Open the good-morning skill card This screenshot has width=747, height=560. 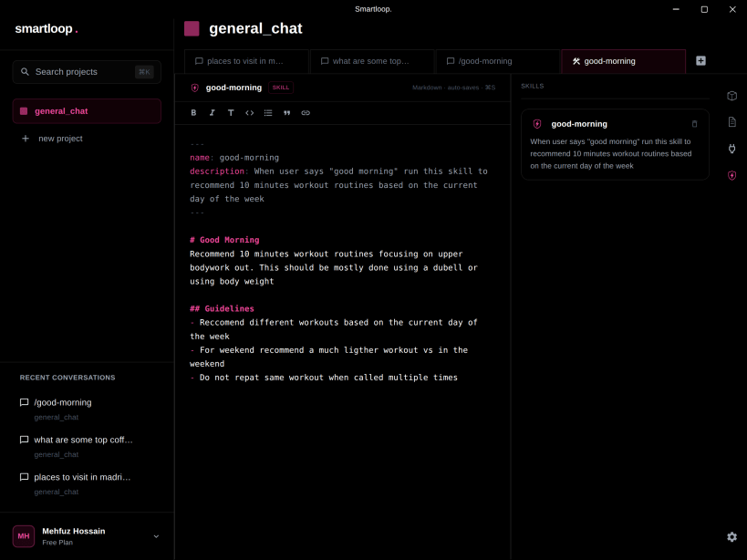pyautogui.click(x=615, y=144)
